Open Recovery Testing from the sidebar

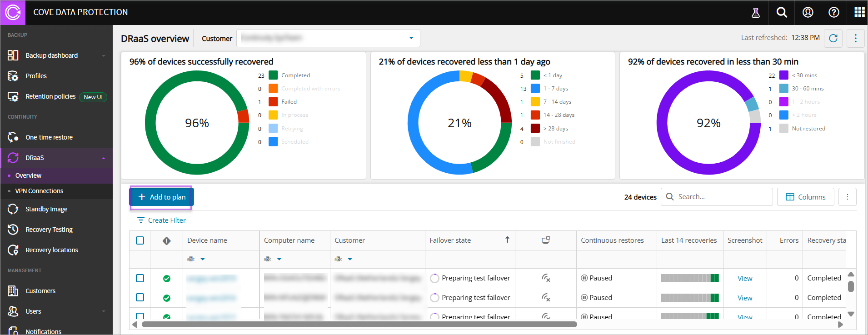(x=49, y=230)
